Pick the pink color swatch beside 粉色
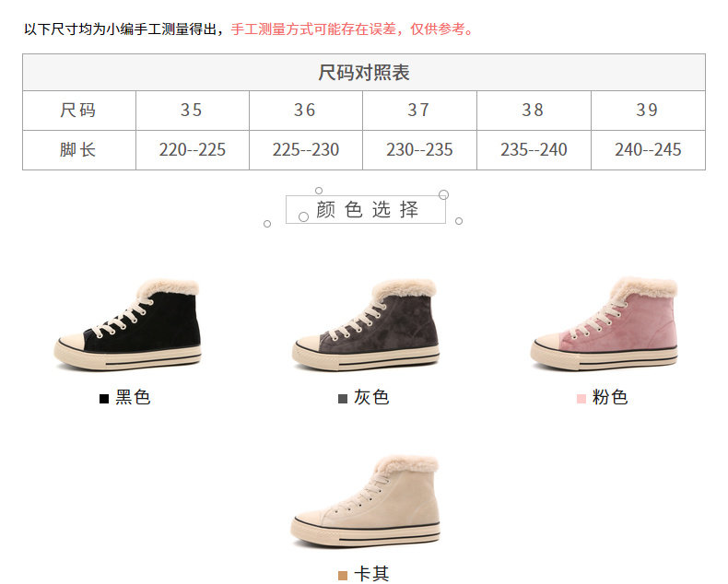The width and height of the screenshot is (728, 584). coord(581,399)
